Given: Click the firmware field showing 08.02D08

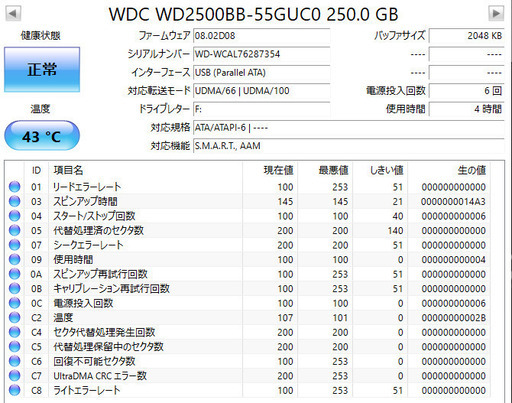Looking at the screenshot, I should pos(262,36).
